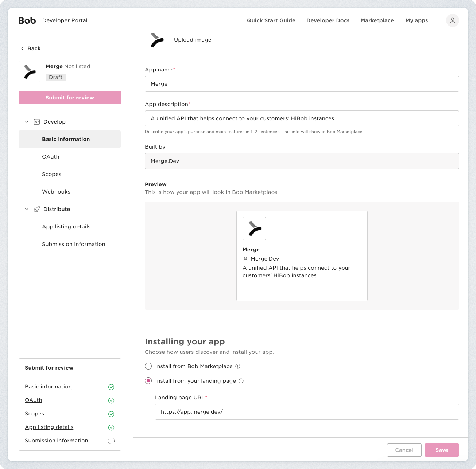
Task: Click the Merge title in preview card
Action: coord(251,250)
